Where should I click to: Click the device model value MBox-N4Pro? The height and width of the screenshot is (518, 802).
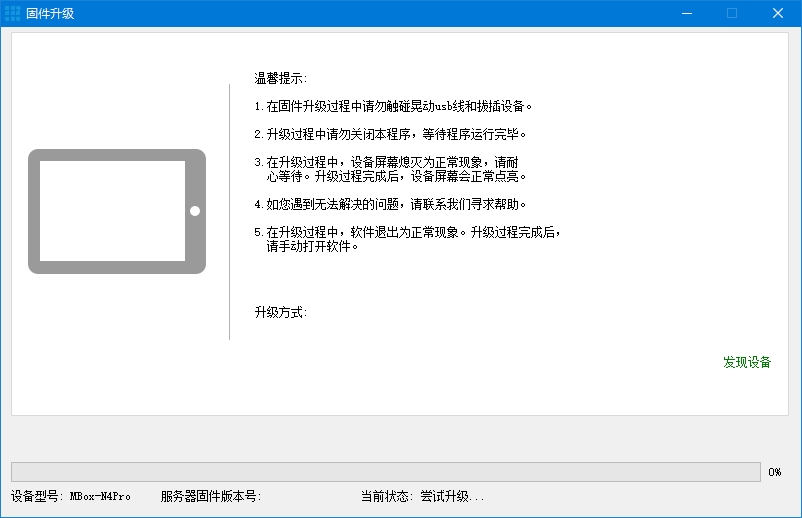pyautogui.click(x=100, y=496)
